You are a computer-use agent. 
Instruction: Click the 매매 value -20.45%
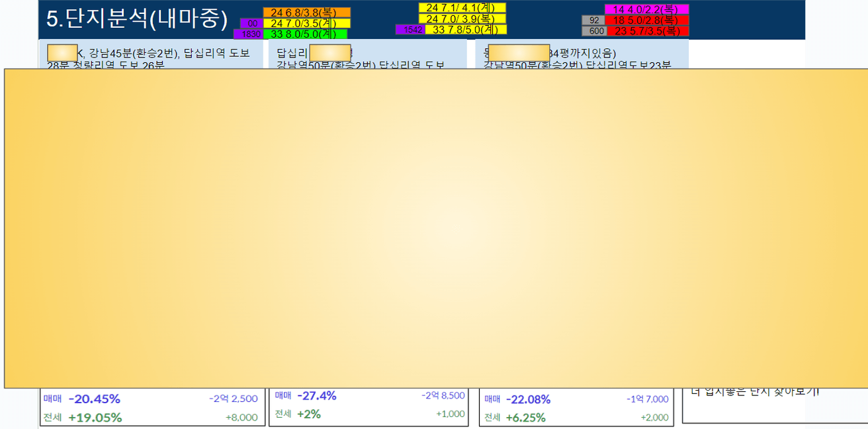pyautogui.click(x=94, y=399)
